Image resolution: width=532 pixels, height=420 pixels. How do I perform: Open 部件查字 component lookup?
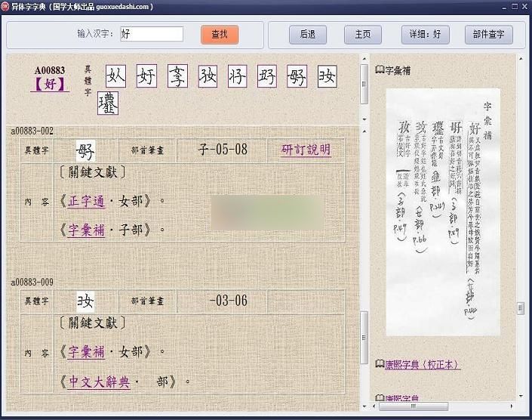pyautogui.click(x=488, y=35)
